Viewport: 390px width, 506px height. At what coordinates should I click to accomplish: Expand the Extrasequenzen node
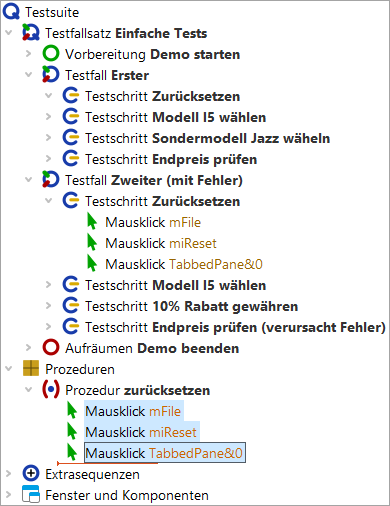tap(8, 474)
